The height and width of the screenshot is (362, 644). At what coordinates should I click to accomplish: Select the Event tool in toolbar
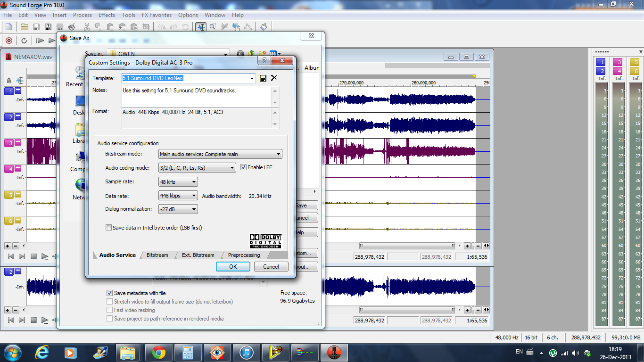pyautogui.click(x=236, y=27)
